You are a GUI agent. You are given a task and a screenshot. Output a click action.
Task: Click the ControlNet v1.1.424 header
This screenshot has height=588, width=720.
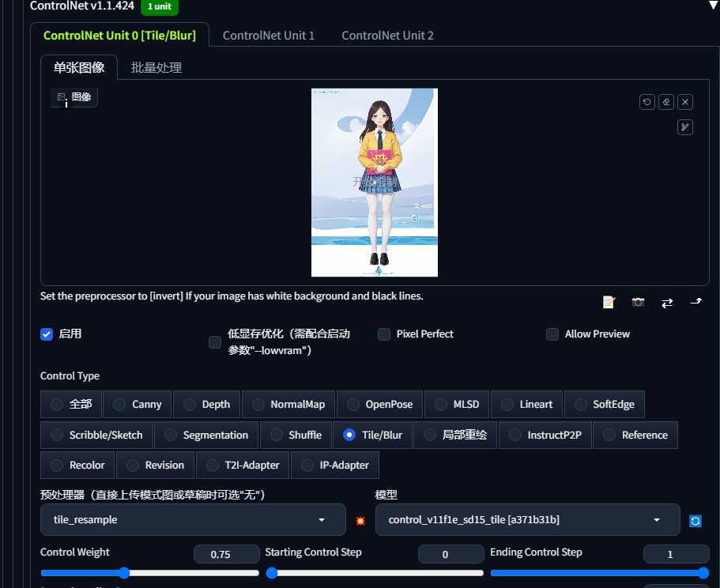pyautogui.click(x=82, y=6)
